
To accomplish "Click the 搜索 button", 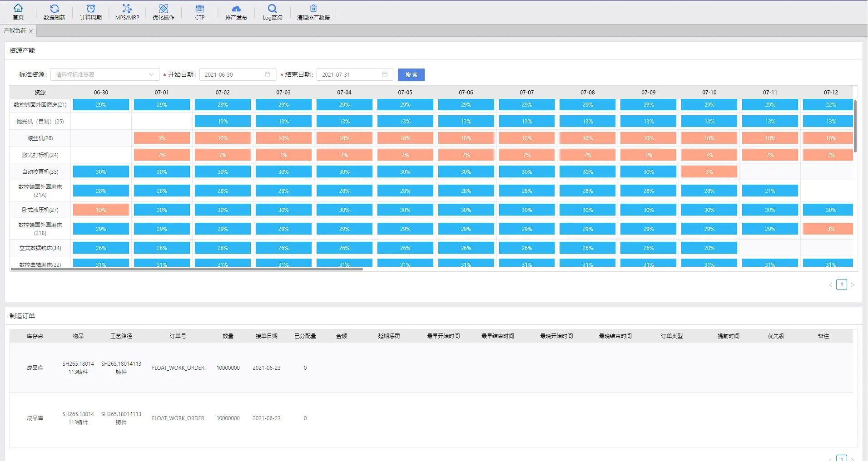I will coord(411,75).
